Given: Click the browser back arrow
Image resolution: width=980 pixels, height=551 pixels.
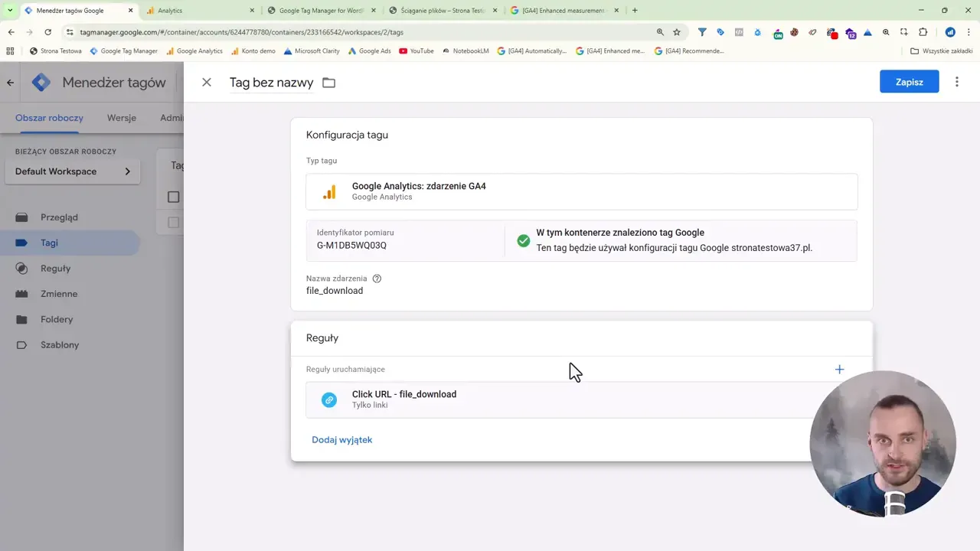Looking at the screenshot, I should tap(11, 32).
